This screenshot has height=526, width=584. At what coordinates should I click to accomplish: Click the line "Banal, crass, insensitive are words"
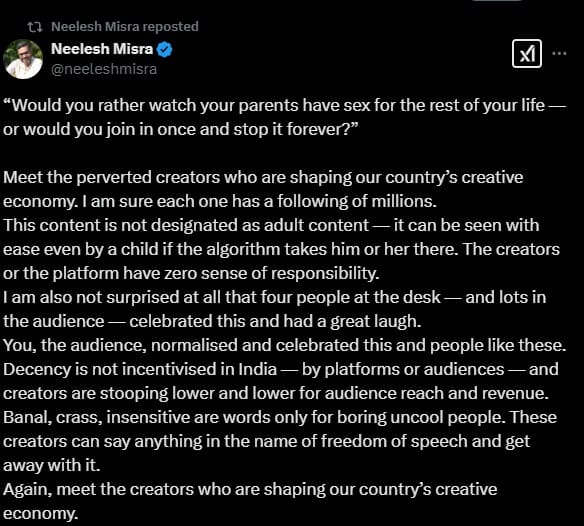tap(280, 417)
